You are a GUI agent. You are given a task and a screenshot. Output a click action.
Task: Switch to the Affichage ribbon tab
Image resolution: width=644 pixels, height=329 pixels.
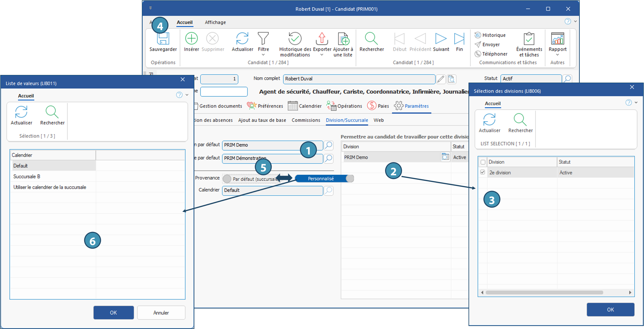pyautogui.click(x=215, y=22)
